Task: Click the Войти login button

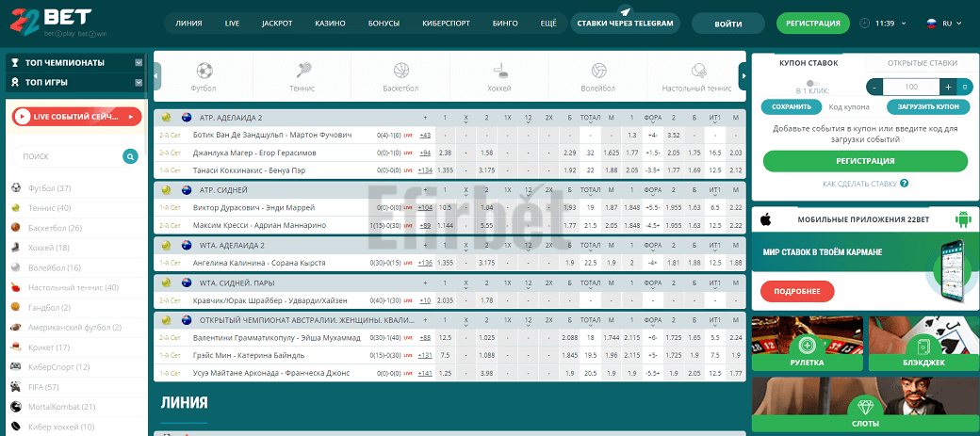Action: tap(728, 24)
